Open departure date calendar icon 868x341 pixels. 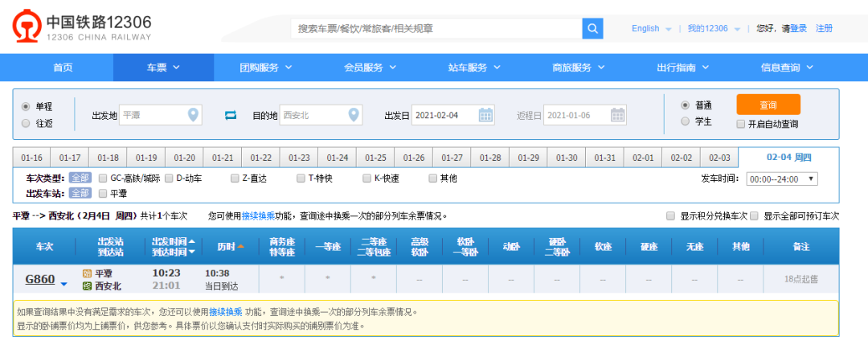click(486, 115)
